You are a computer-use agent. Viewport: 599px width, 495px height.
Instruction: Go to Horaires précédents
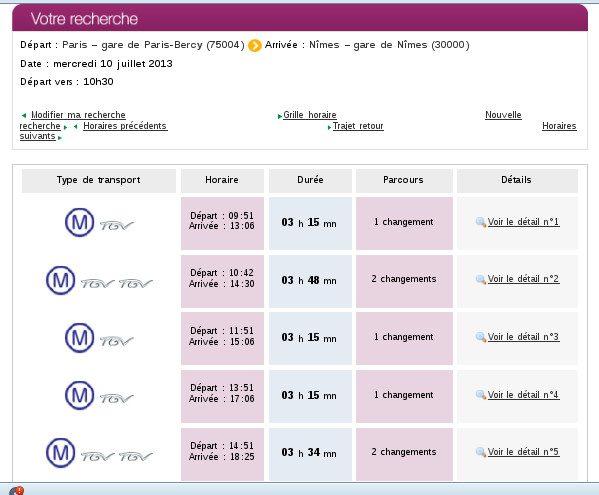tap(125, 126)
